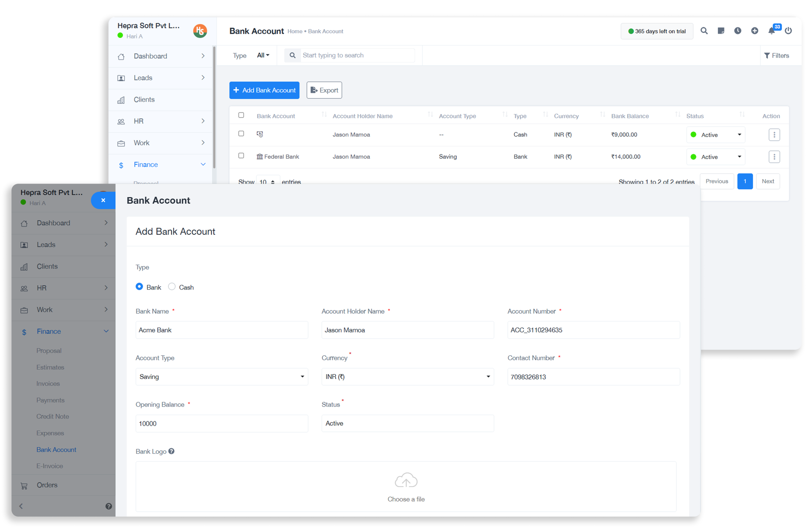Click the Bank Logo help question icon
This screenshot has width=811, height=532.
click(x=171, y=451)
